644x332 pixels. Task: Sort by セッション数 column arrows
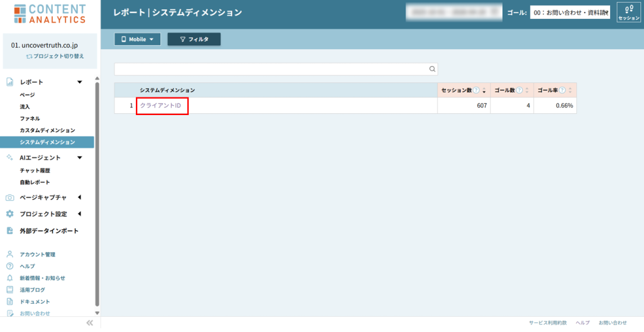click(484, 91)
